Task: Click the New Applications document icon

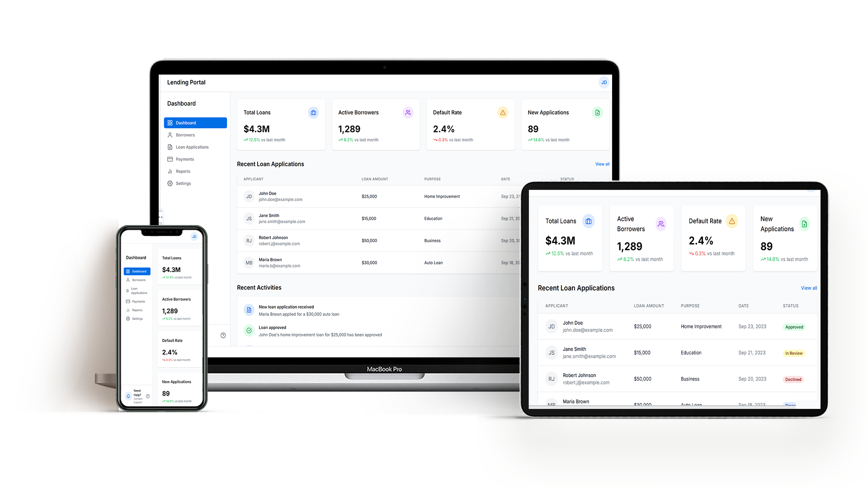Action: pos(596,113)
